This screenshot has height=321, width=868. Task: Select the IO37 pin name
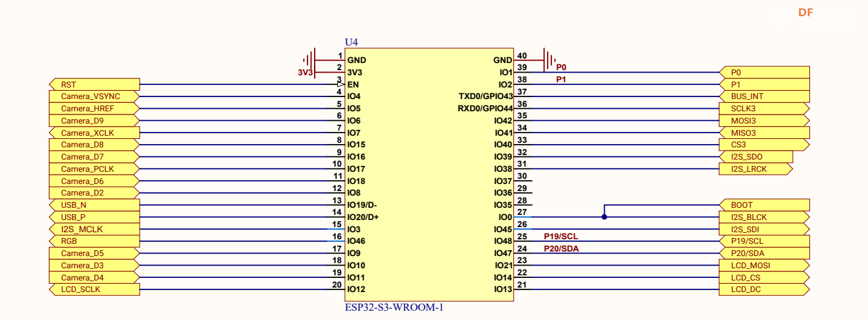pyautogui.click(x=503, y=181)
